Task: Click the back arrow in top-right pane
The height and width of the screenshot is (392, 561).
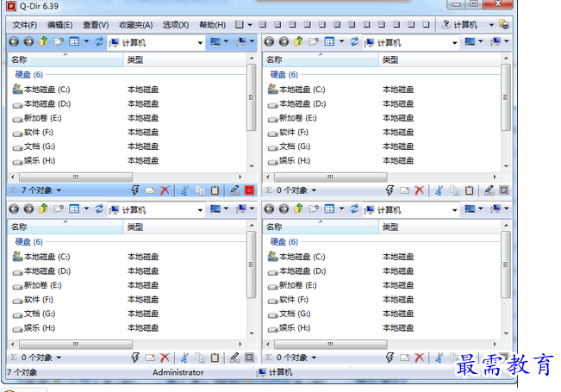Action: pyautogui.click(x=269, y=42)
